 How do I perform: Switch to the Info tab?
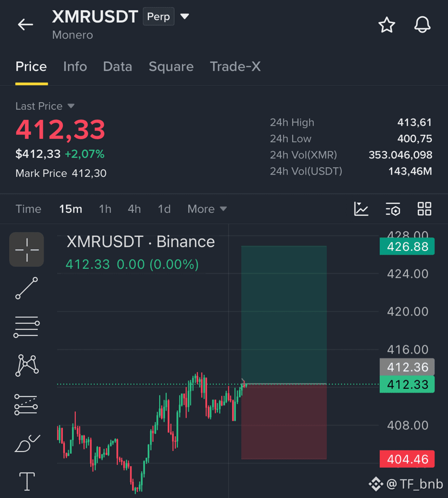click(x=75, y=67)
